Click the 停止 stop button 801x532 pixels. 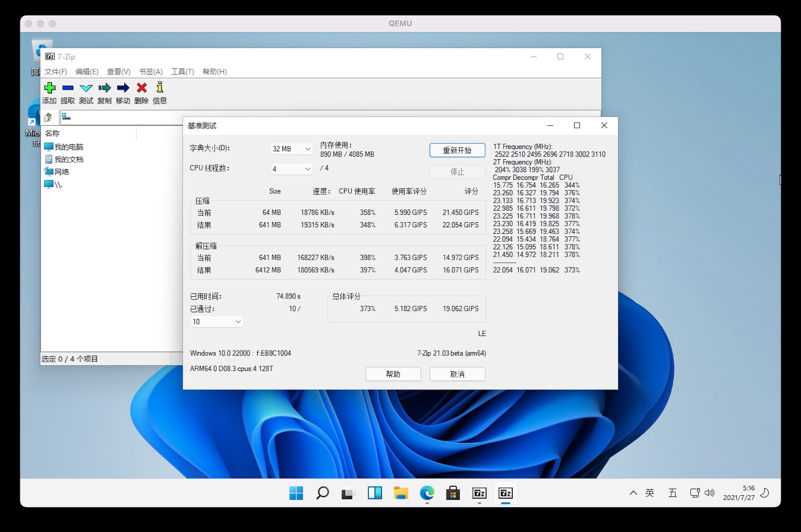[x=457, y=171]
